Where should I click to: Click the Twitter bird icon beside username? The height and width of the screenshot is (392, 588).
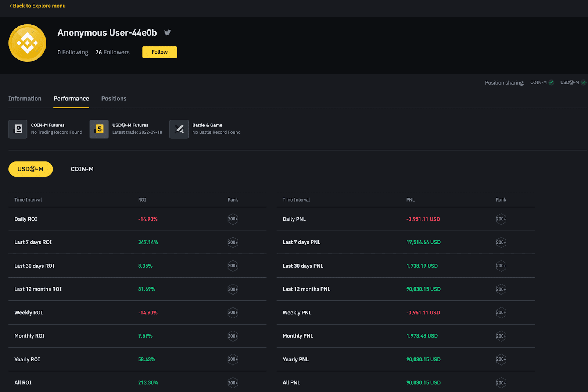coord(168,32)
